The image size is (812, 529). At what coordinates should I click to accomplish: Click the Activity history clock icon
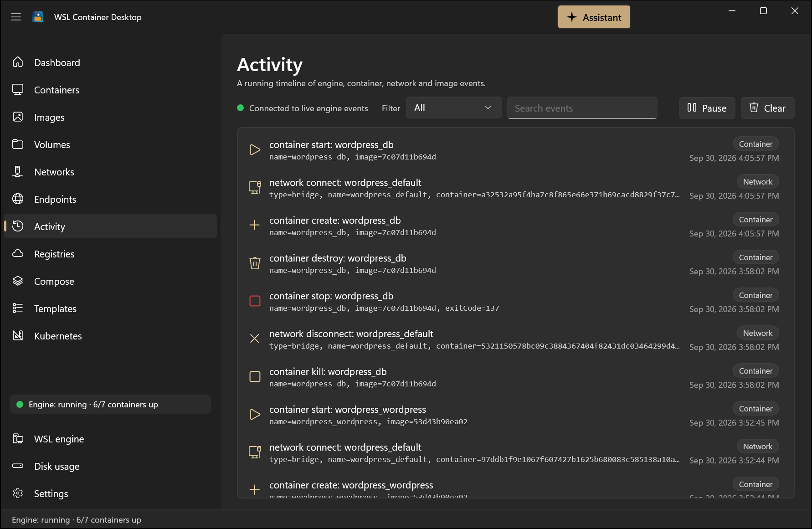(18, 226)
